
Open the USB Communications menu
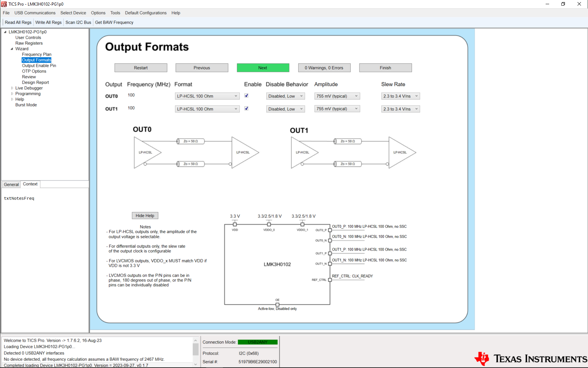tap(35, 13)
